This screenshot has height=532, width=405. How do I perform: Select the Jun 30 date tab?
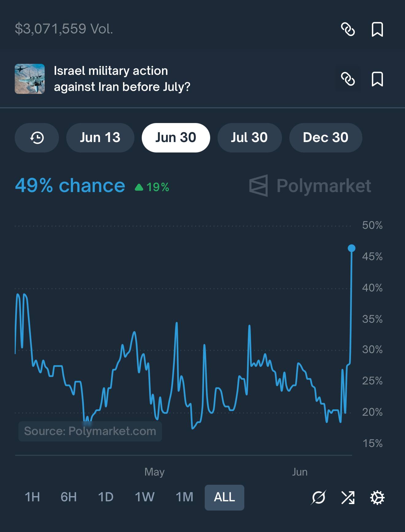(175, 138)
